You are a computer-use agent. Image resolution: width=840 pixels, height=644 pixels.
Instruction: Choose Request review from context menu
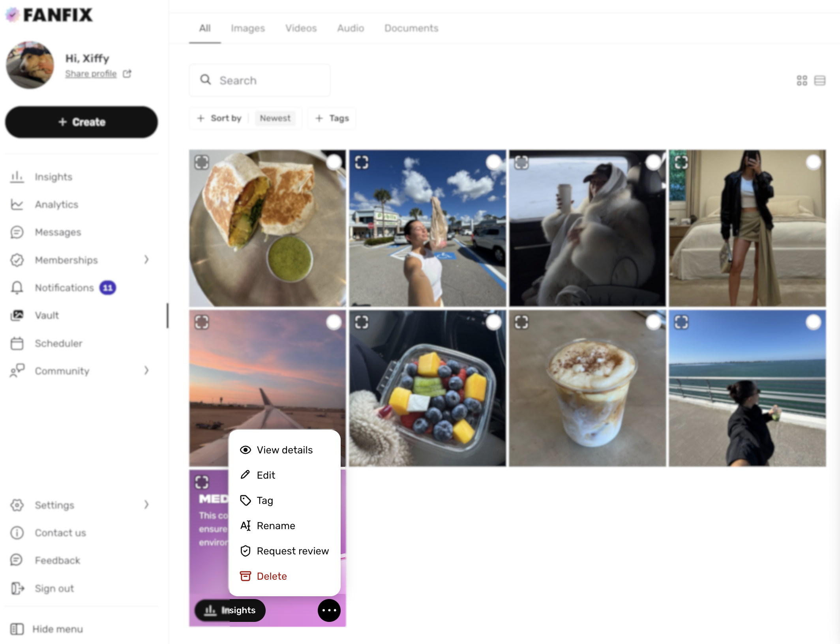point(292,551)
